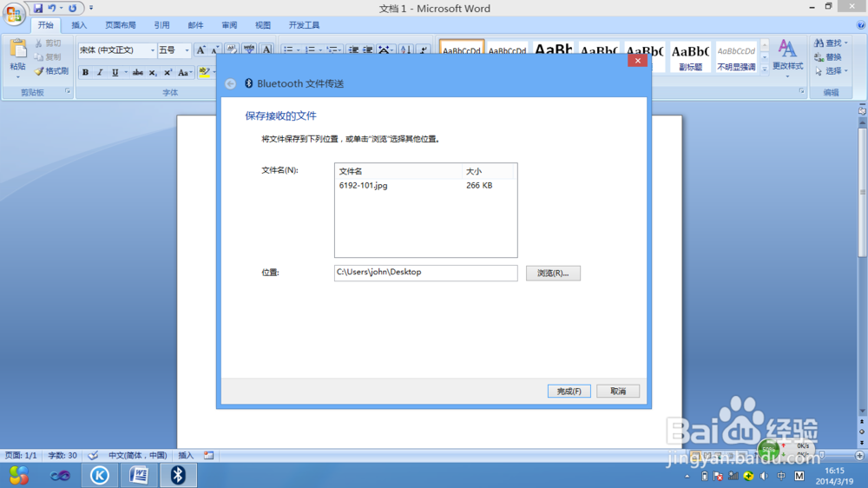Click back arrow in Bluetooth dialog
Screen dimensions: 868x488
pyautogui.click(x=230, y=83)
